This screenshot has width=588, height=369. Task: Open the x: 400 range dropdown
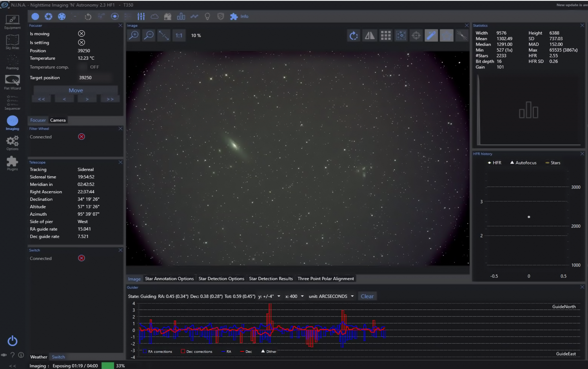(x=302, y=296)
